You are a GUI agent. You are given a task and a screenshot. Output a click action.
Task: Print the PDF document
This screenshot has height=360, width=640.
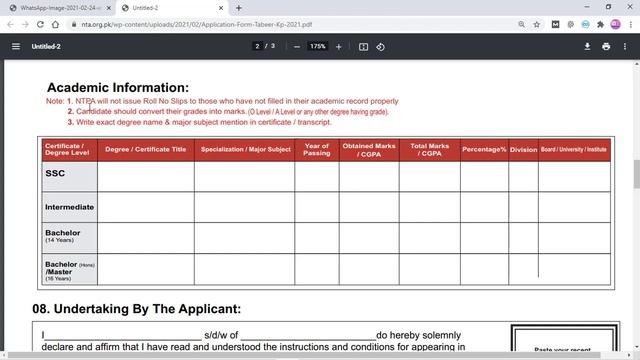[x=606, y=47]
